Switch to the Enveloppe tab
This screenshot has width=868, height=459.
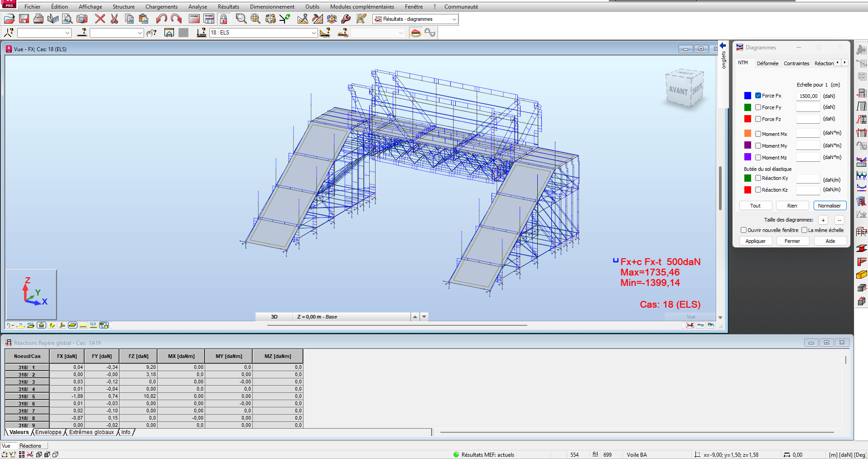[x=48, y=432]
